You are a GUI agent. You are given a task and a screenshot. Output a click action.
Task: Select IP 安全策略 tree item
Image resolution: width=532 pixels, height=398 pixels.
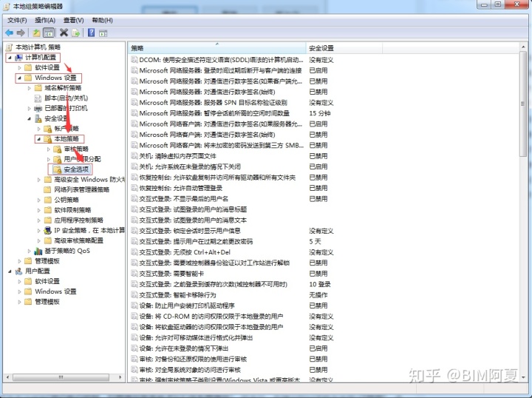click(x=89, y=230)
